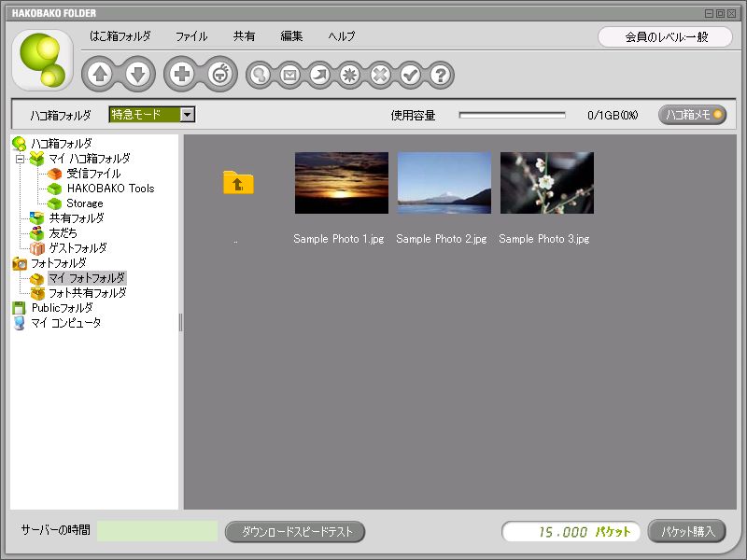This screenshot has width=747, height=560.
Task: Click the upload arrow toolbar button
Action: [100, 75]
